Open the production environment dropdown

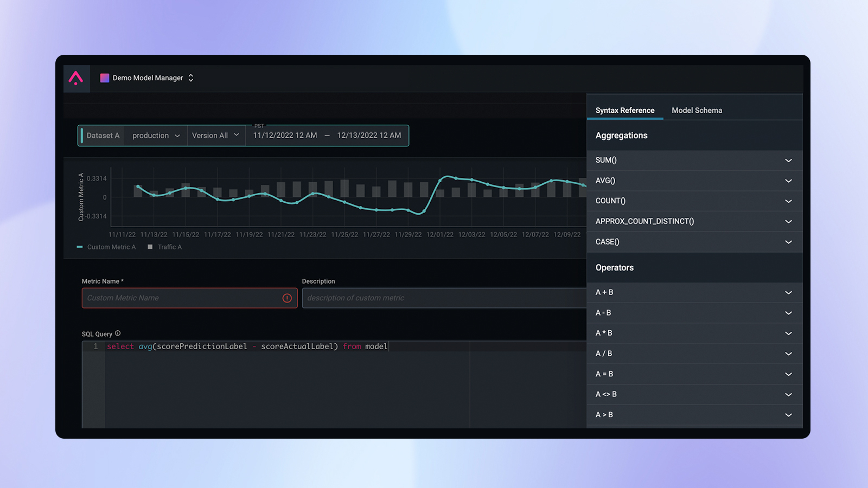pyautogui.click(x=156, y=135)
